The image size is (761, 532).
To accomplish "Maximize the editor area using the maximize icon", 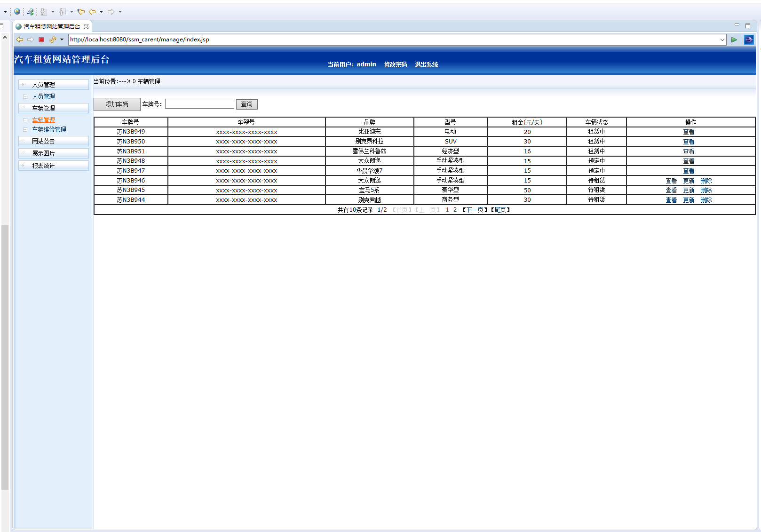I will click(x=748, y=26).
